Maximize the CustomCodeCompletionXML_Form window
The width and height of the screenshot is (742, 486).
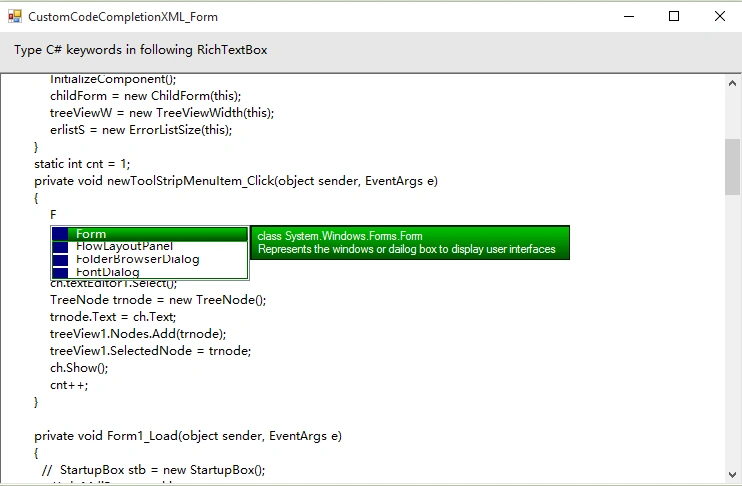[674, 17]
